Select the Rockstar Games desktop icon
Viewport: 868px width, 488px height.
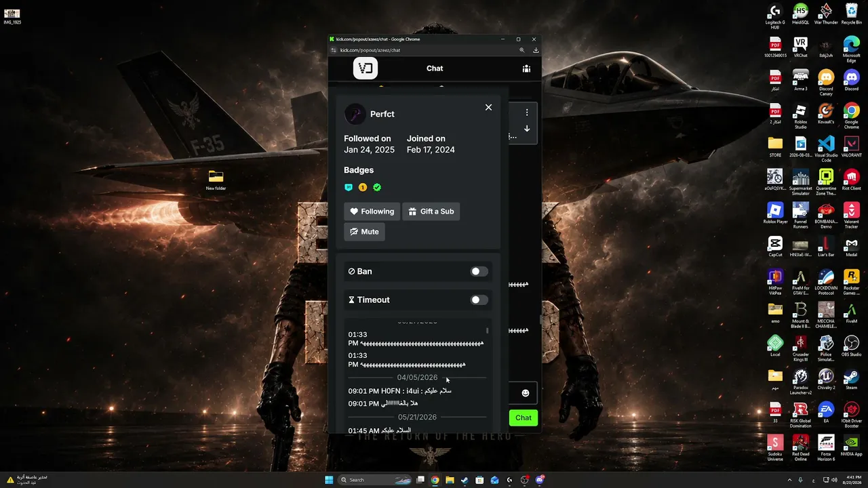852,282
